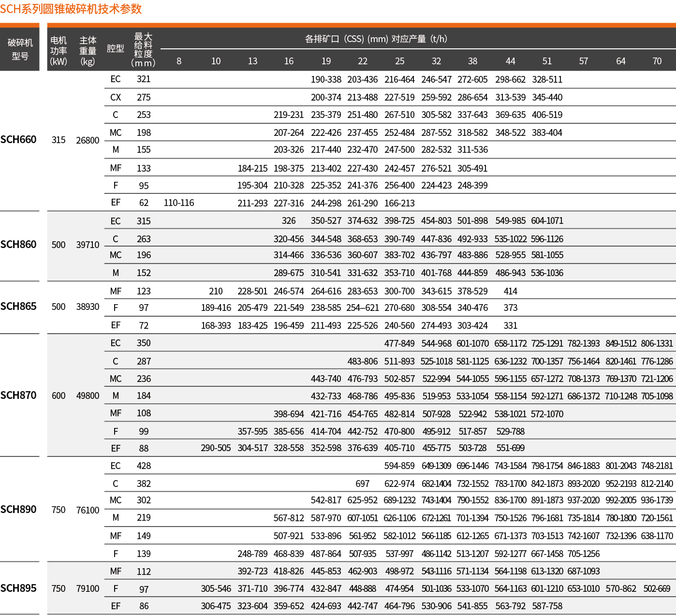Viewport: 676px width, 616px height.
Task: Select the capacity cell '190-338'
Action: click(x=326, y=80)
